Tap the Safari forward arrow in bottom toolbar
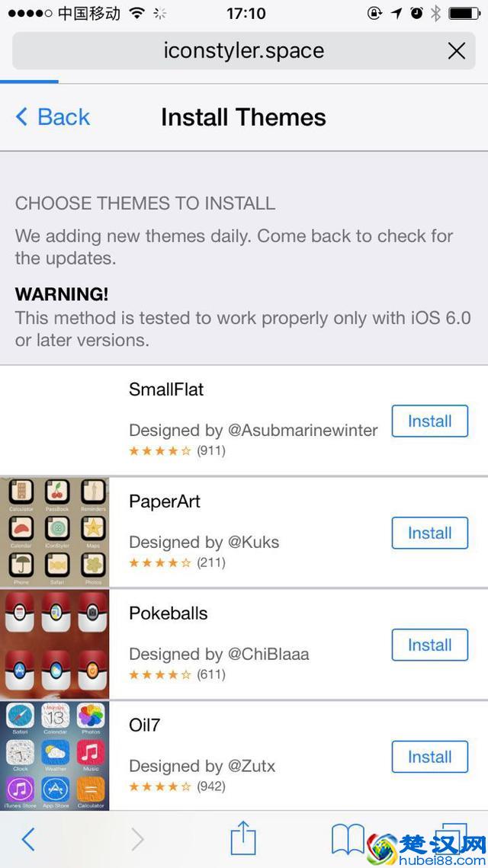 (x=137, y=839)
